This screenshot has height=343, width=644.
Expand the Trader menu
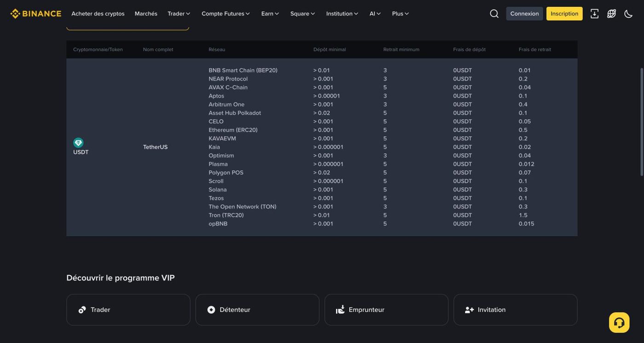tap(179, 14)
